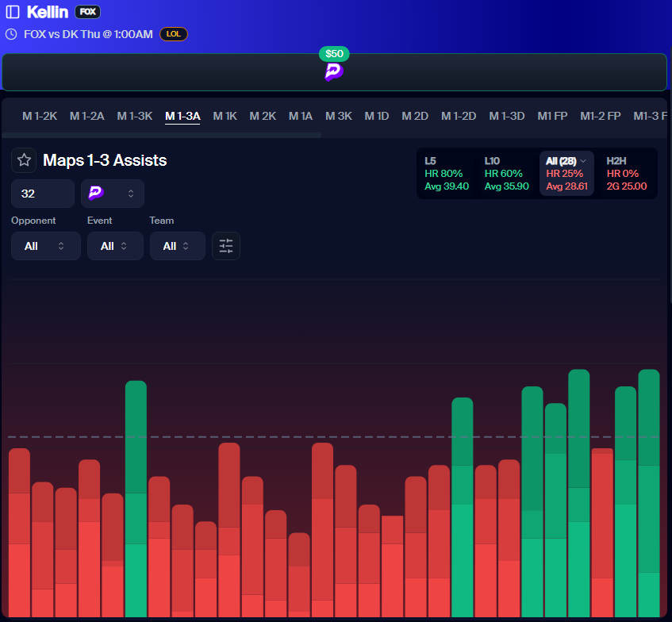672x622 pixels.
Task: Switch to the M 3K tab
Action: [339, 116]
